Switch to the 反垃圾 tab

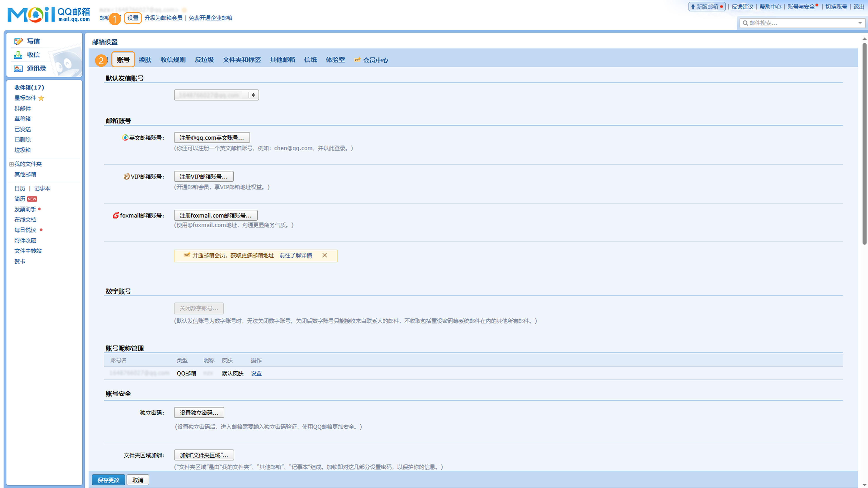click(204, 60)
